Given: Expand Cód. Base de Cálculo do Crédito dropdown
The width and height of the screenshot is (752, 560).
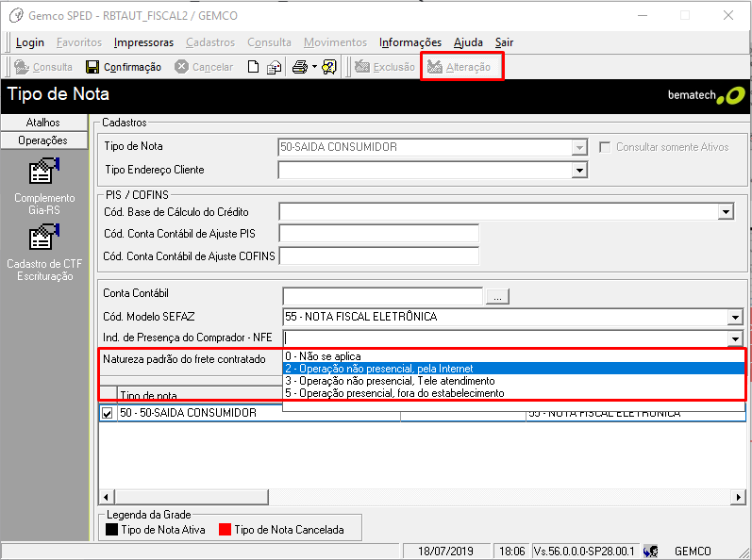Looking at the screenshot, I should [727, 212].
